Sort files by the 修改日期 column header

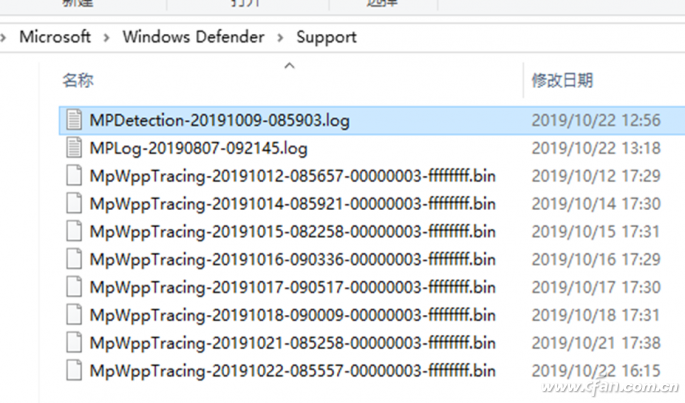point(562,80)
